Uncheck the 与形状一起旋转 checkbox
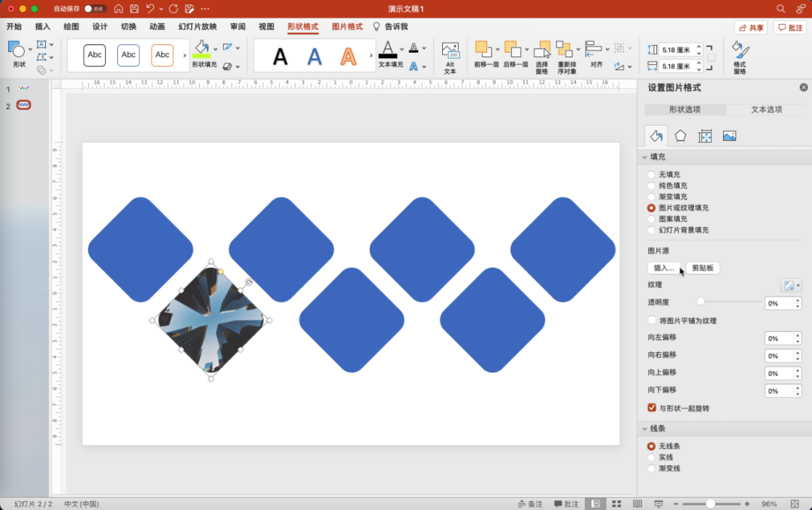The image size is (812, 510). [652, 408]
